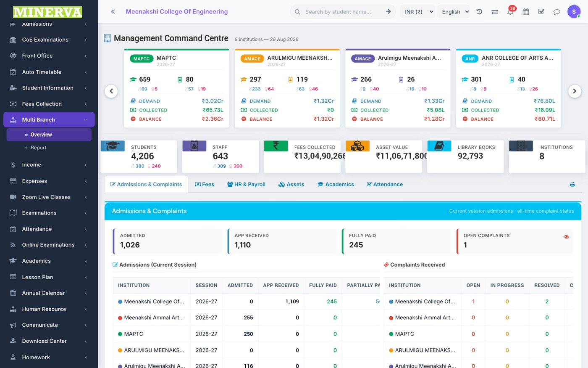
Task: Collapse the sidebar with the double-chevron icon
Action: click(x=113, y=12)
